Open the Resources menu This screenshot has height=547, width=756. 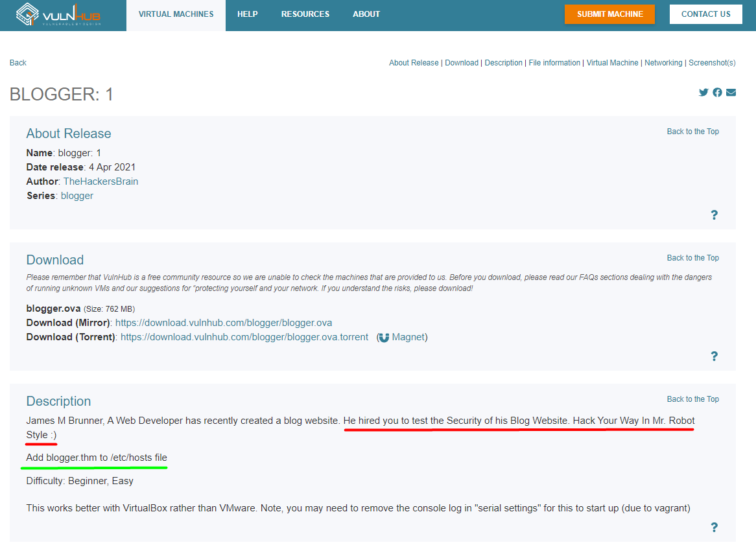(x=305, y=14)
